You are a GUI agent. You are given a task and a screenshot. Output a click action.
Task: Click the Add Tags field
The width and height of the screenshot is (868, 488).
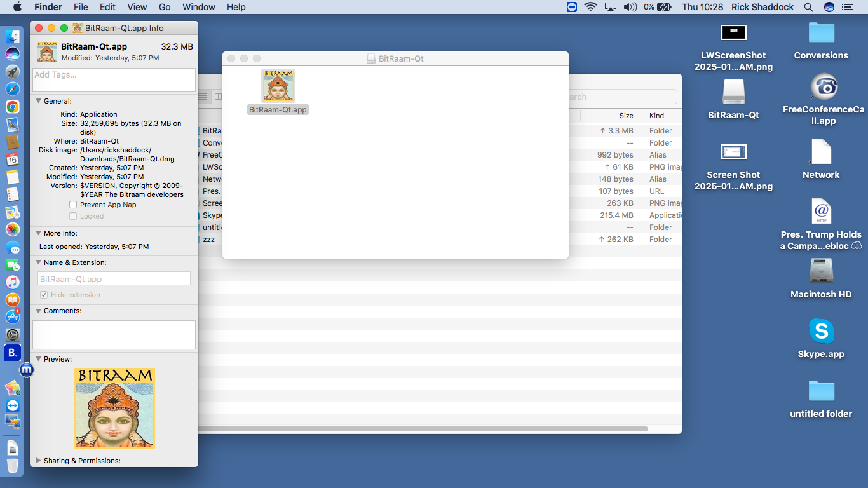click(114, 79)
